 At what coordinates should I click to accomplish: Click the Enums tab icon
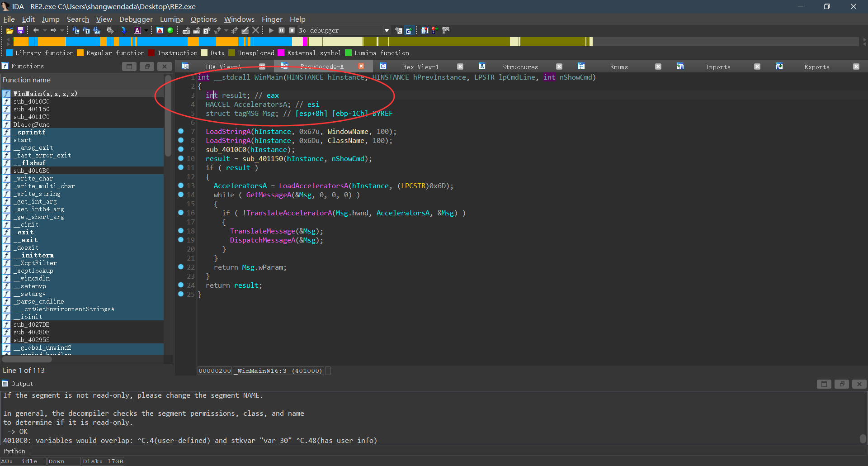click(581, 67)
